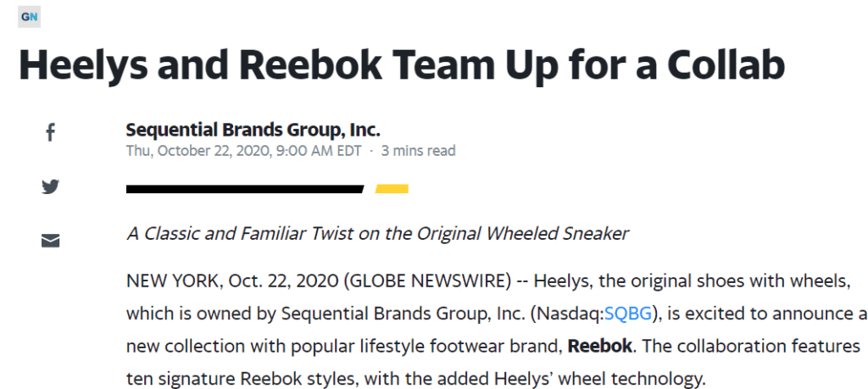The image size is (868, 389).
Task: Click the yellow accent bar
Action: 392,189
